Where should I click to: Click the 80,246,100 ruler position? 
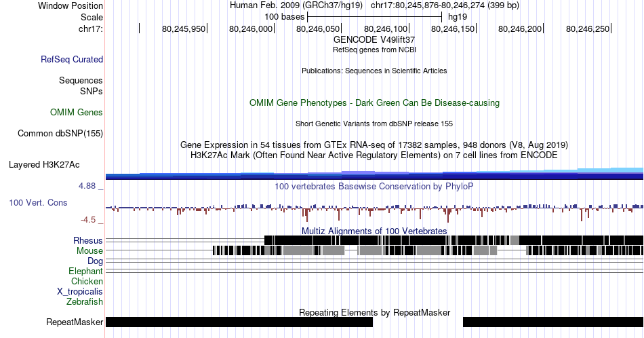(386, 29)
